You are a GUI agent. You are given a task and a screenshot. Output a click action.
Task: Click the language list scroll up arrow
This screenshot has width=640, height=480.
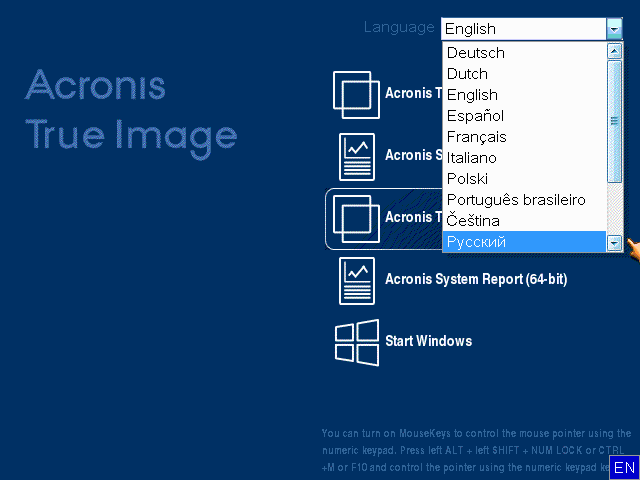click(x=614, y=51)
